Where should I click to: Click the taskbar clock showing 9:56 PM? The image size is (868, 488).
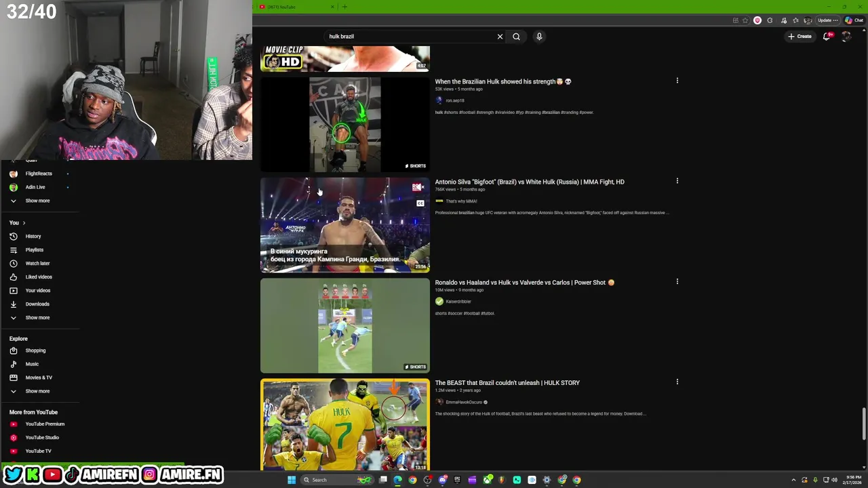click(x=852, y=480)
